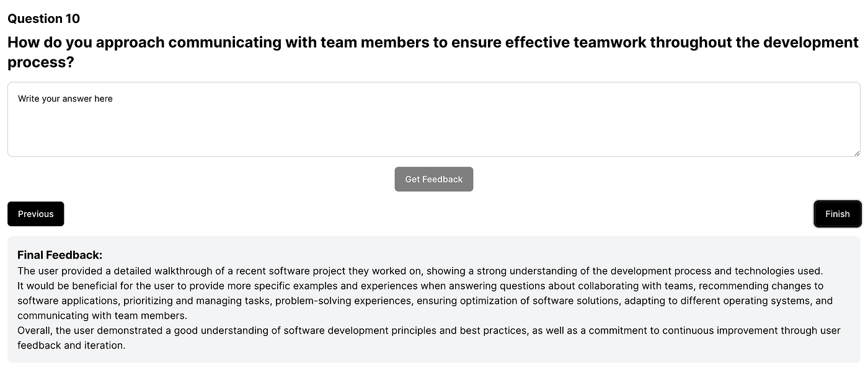Viewport: 868px width, 372px height.
Task: Click the teamwork communication question text
Action: (x=433, y=42)
